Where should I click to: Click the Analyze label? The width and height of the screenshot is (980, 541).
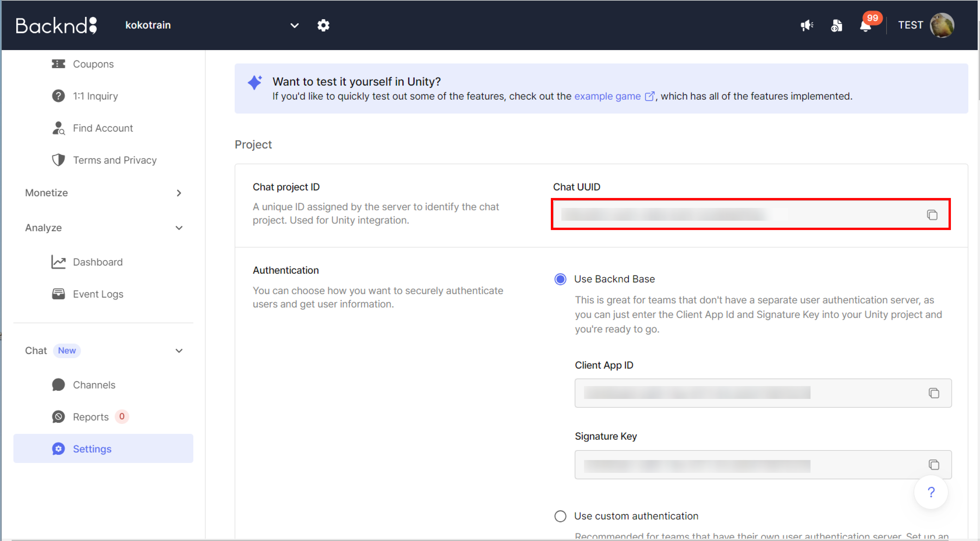tap(43, 228)
